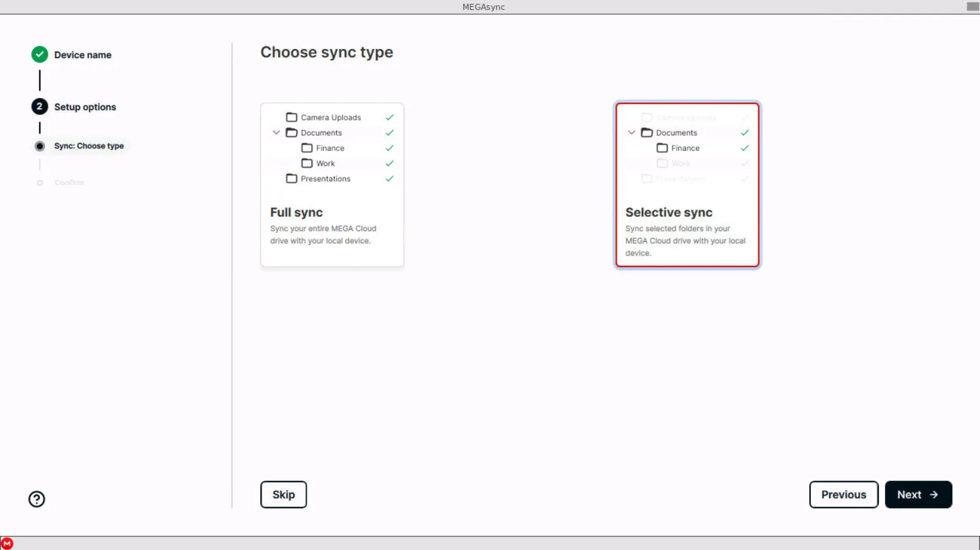980x550 pixels.
Task: Click Presentations folder icon in Full sync card
Action: tap(292, 178)
